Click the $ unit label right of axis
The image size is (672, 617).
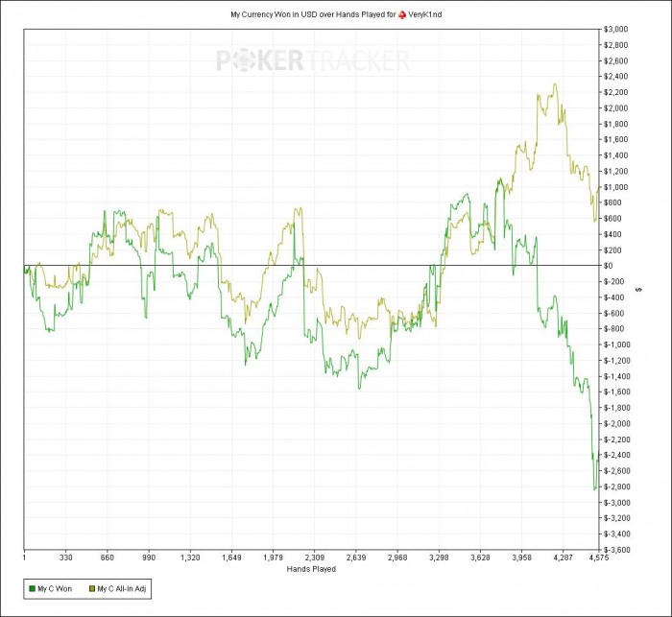(640, 290)
